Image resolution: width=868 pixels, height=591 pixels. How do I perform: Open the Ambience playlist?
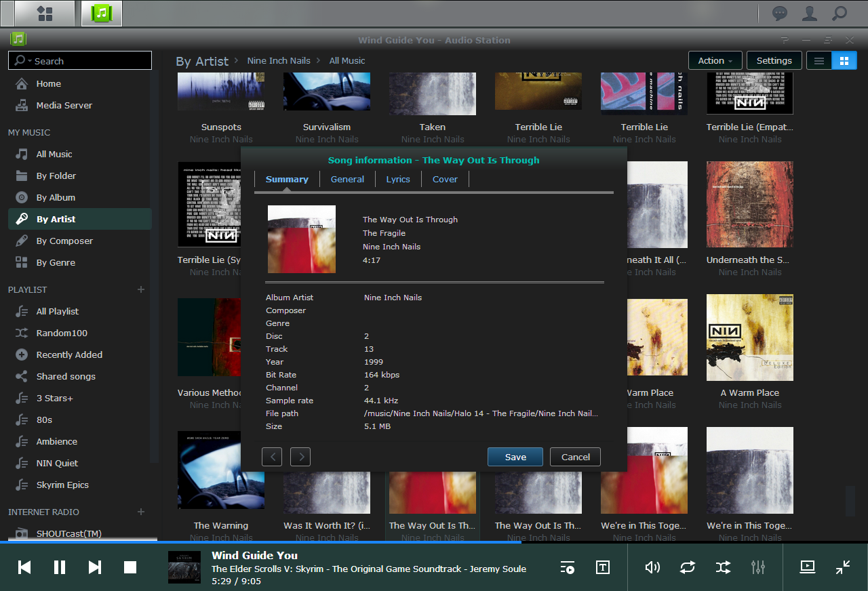[x=79, y=441]
